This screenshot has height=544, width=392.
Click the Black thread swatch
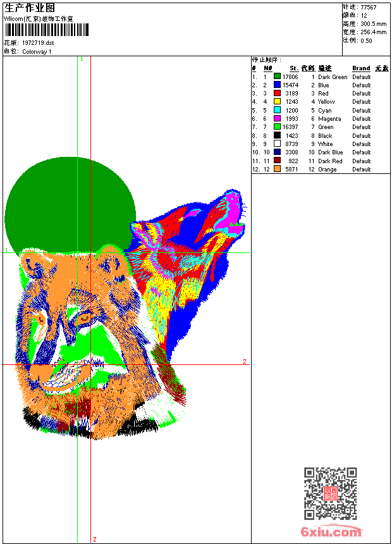click(x=277, y=135)
